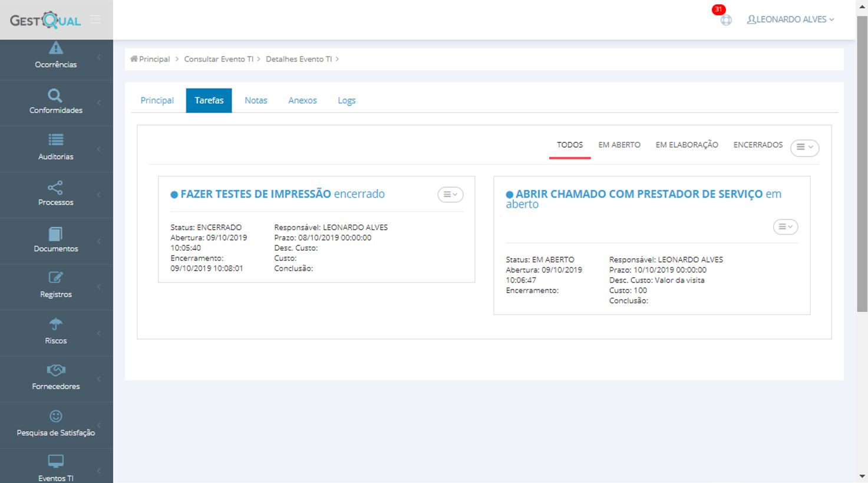The height and width of the screenshot is (483, 868).
Task: Switch to the Principal tab
Action: click(x=157, y=100)
